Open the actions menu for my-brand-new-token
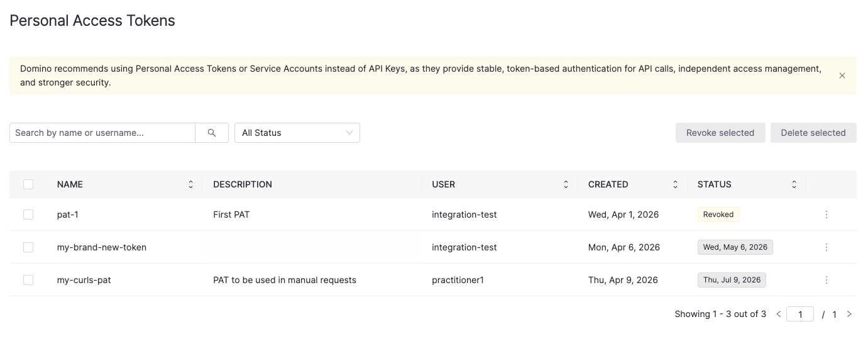 pyautogui.click(x=827, y=247)
